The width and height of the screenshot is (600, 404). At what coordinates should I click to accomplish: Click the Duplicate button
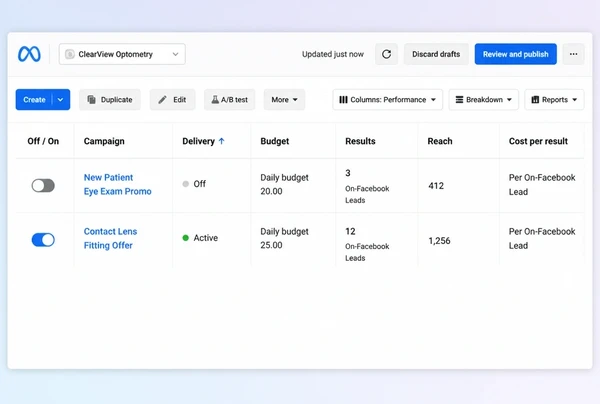110,99
